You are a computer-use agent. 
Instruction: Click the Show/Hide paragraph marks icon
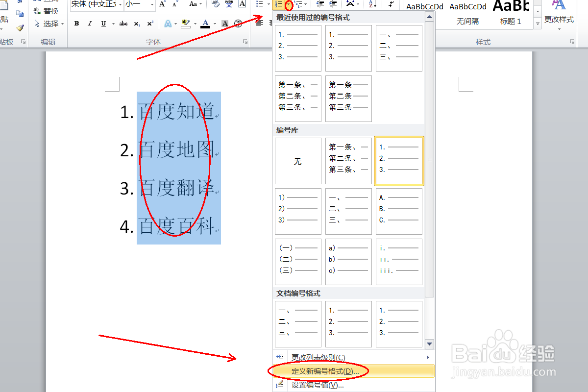391,4
